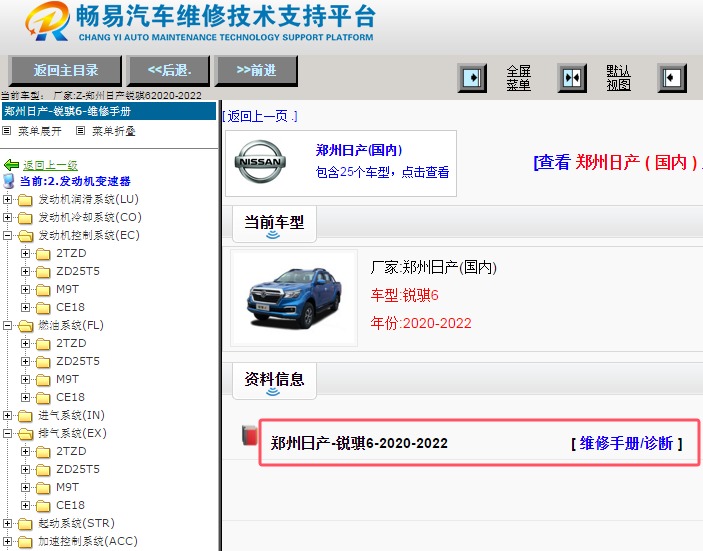The image size is (703, 551).
Task: Click the open folder icon for 发动机控制系统(EC)
Action: tap(26, 236)
